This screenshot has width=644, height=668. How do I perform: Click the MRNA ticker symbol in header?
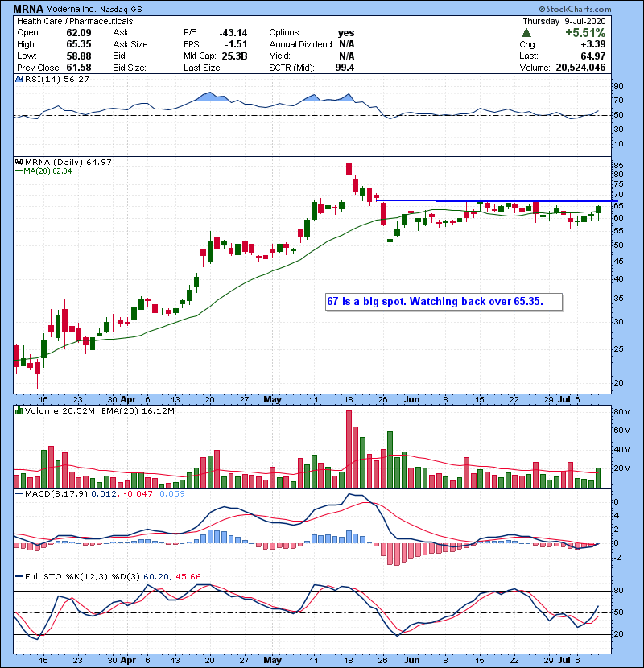click(x=28, y=9)
